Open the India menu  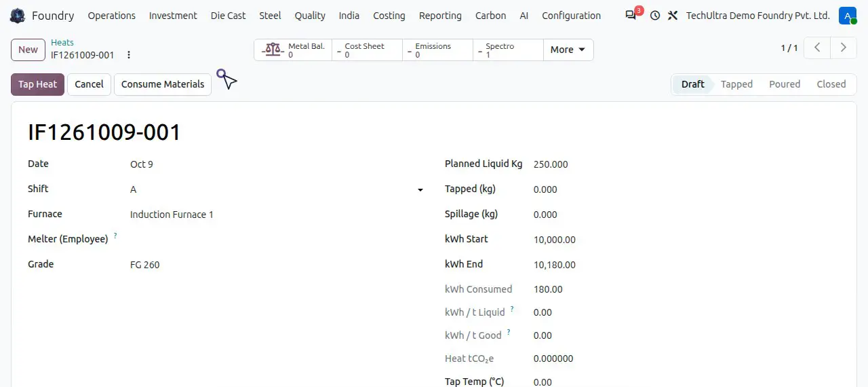tap(349, 16)
